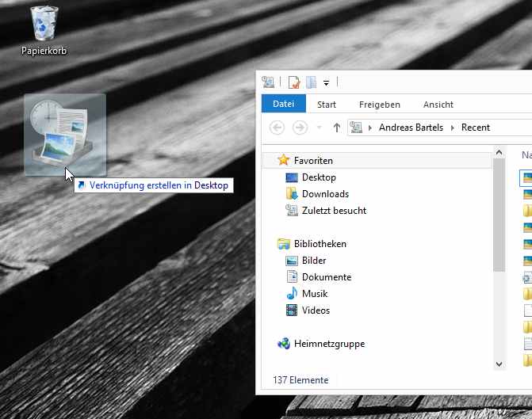532x419 pixels.
Task: Open the Bilder library
Action: click(314, 261)
